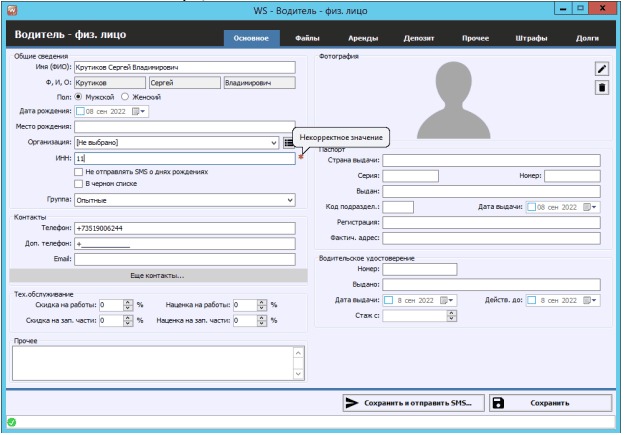
Task: Select the Женский radio button
Action: click(125, 97)
